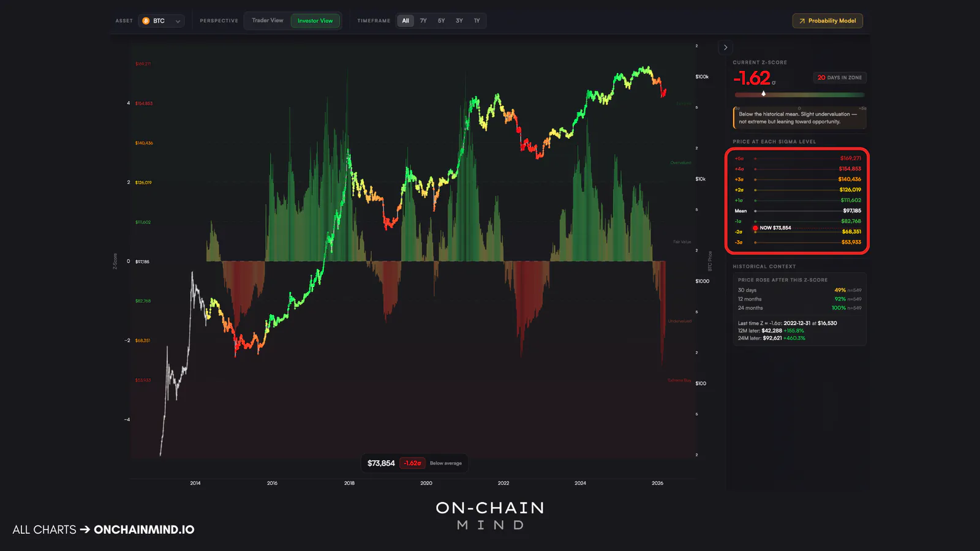Screen dimensions: 980x551
Task: Click the 2026 year label on axis
Action: [x=657, y=483]
